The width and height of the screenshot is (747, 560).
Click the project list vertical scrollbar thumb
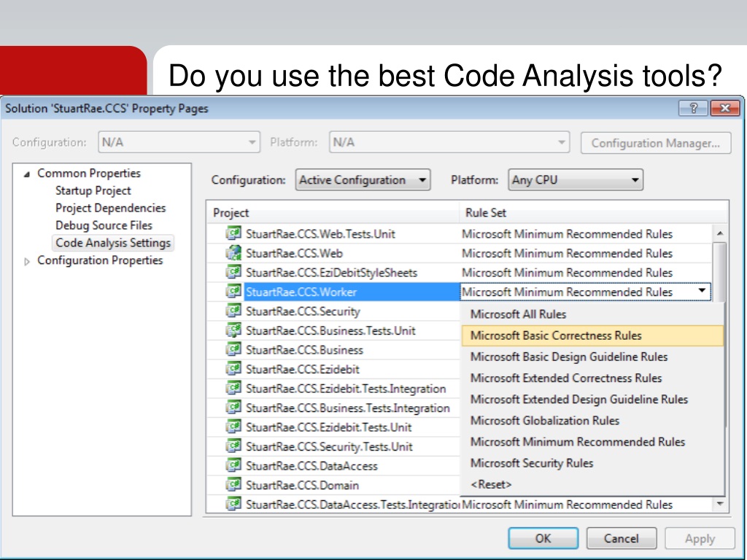coord(720,273)
